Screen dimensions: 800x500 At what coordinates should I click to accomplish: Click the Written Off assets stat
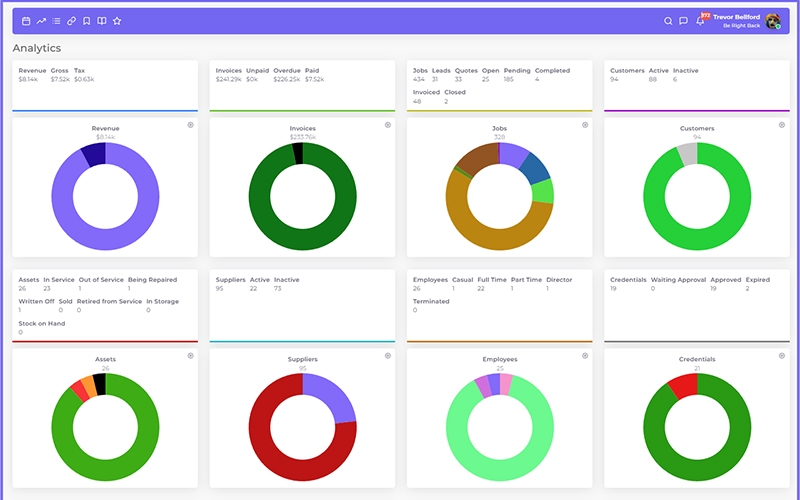pyautogui.click(x=36, y=306)
